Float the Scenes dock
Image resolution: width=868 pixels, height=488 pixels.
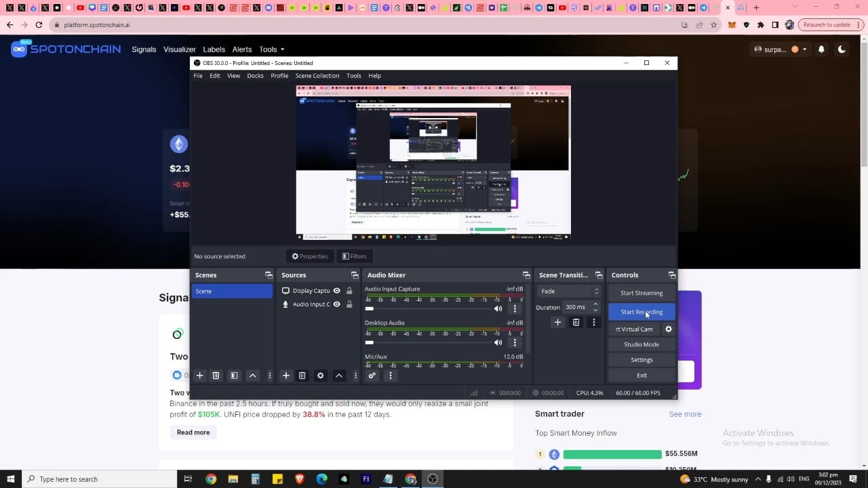(x=269, y=275)
